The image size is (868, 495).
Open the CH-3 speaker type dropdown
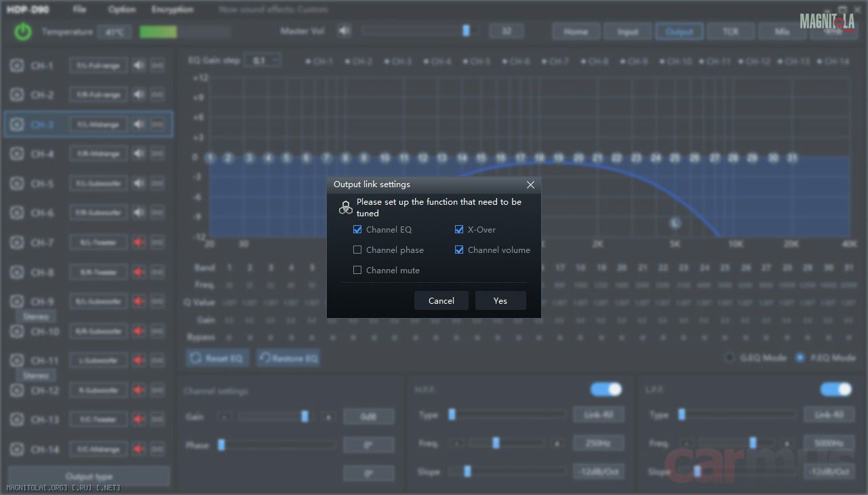click(x=98, y=125)
